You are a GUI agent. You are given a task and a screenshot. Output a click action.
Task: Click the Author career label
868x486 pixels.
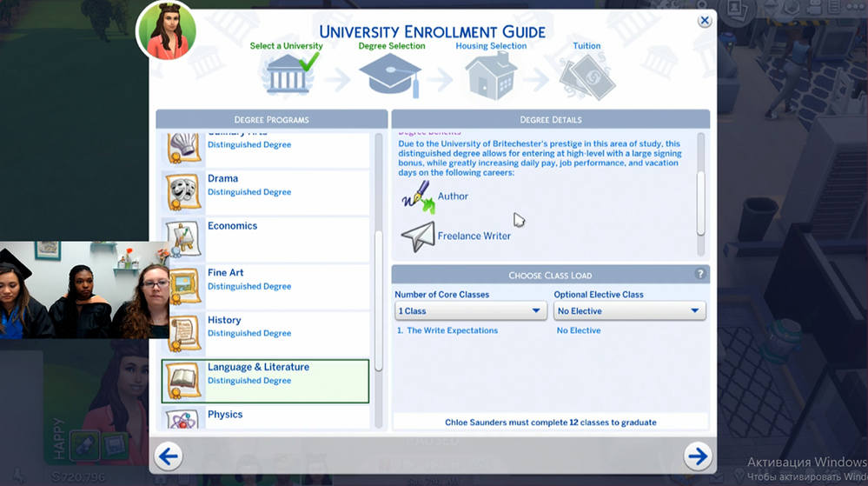pos(453,196)
